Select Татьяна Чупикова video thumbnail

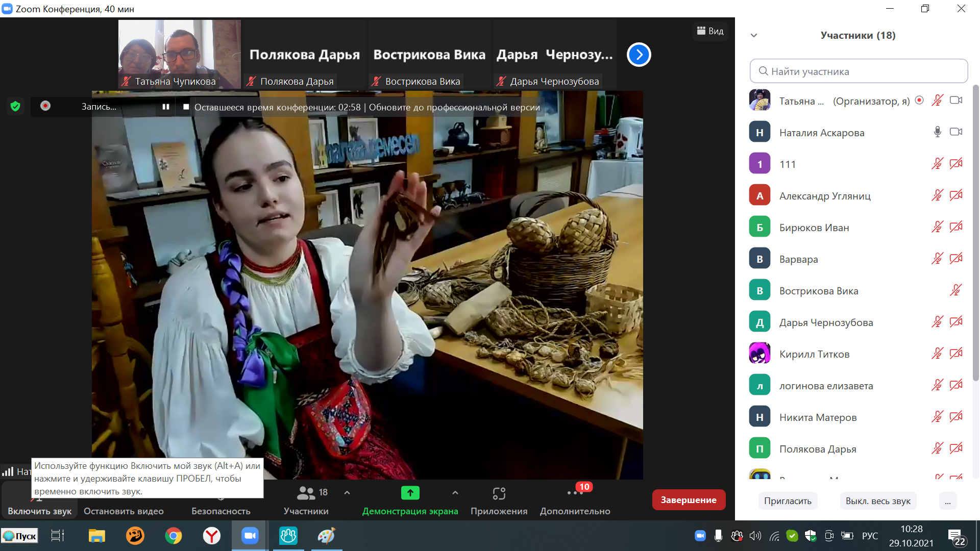(x=180, y=54)
